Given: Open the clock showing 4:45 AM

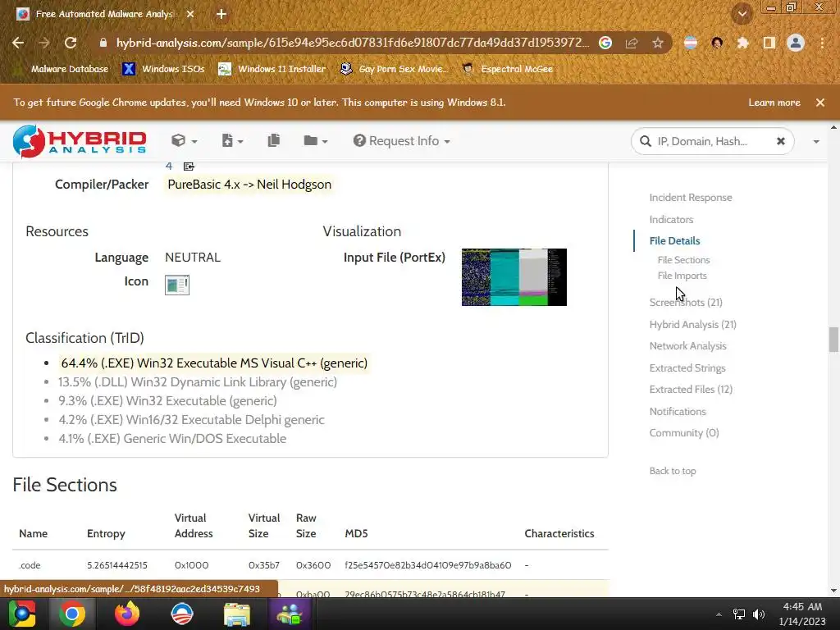Looking at the screenshot, I should (802, 614).
